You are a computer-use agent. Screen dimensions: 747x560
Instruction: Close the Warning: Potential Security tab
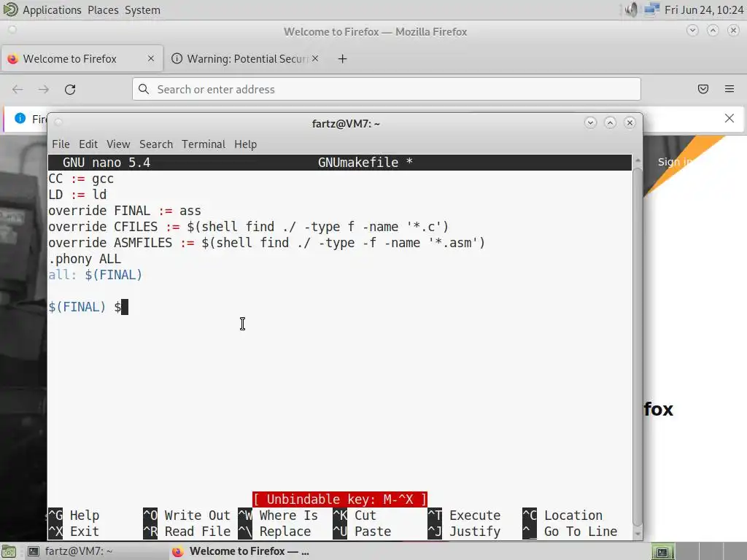click(315, 58)
